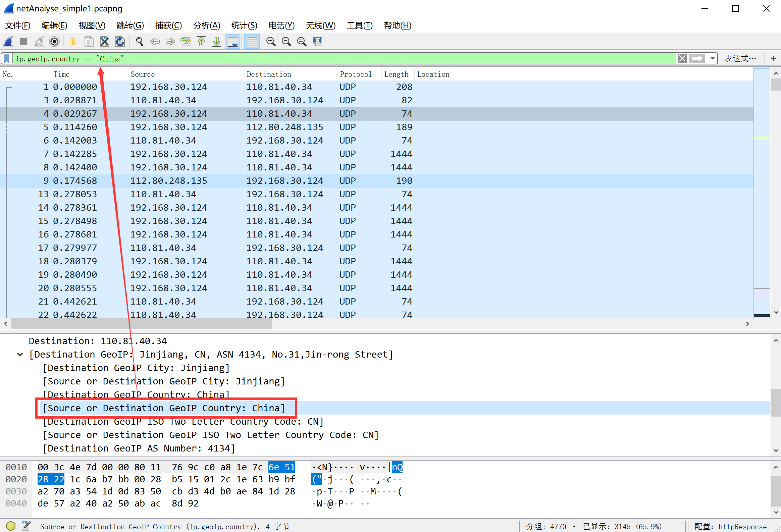The image size is (781, 532).
Task: Go back to previous packet
Action: pyautogui.click(x=155, y=42)
